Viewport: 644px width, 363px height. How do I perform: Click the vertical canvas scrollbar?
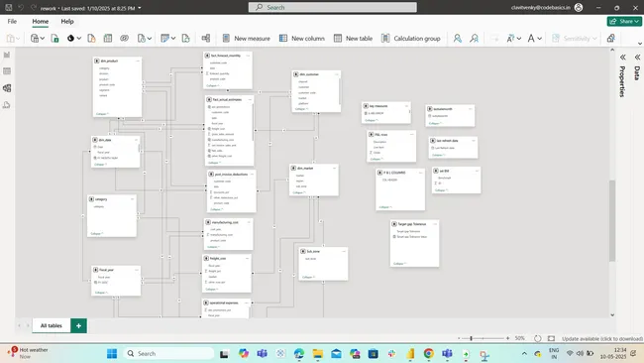(612, 220)
